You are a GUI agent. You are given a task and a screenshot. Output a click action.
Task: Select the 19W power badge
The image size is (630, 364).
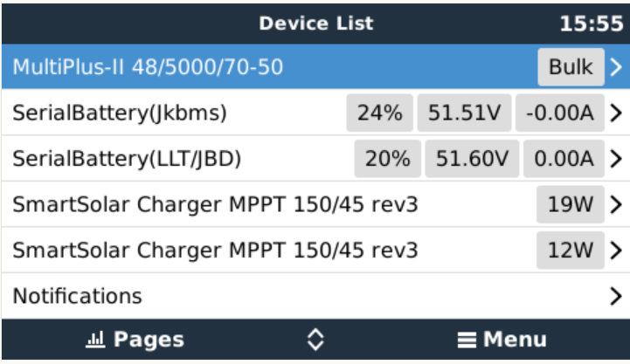pyautogui.click(x=570, y=205)
